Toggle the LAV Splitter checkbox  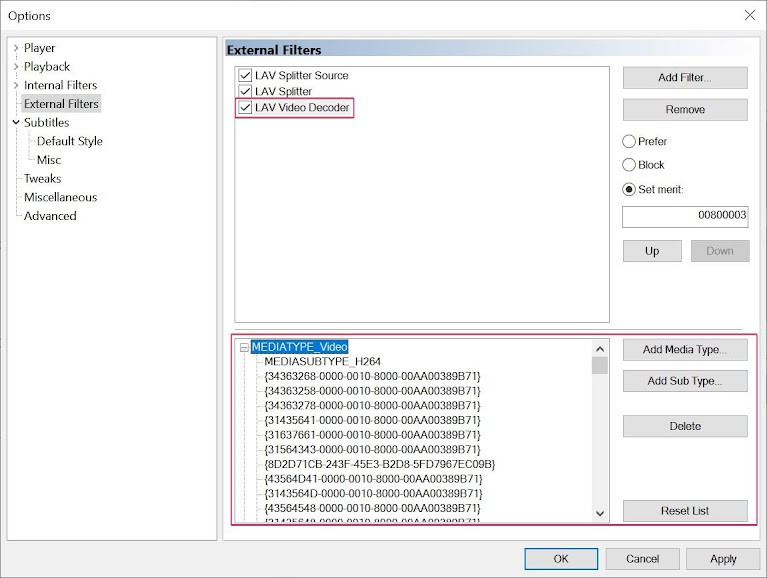(245, 91)
